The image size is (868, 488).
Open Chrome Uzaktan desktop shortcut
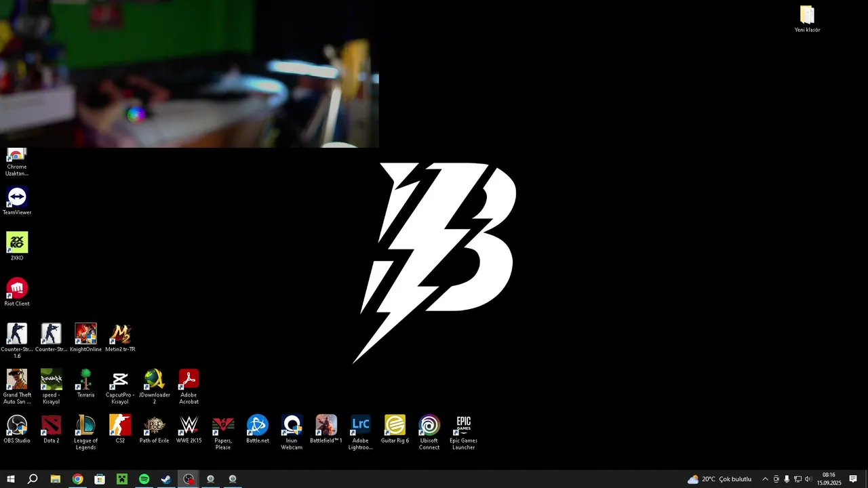coord(17,161)
